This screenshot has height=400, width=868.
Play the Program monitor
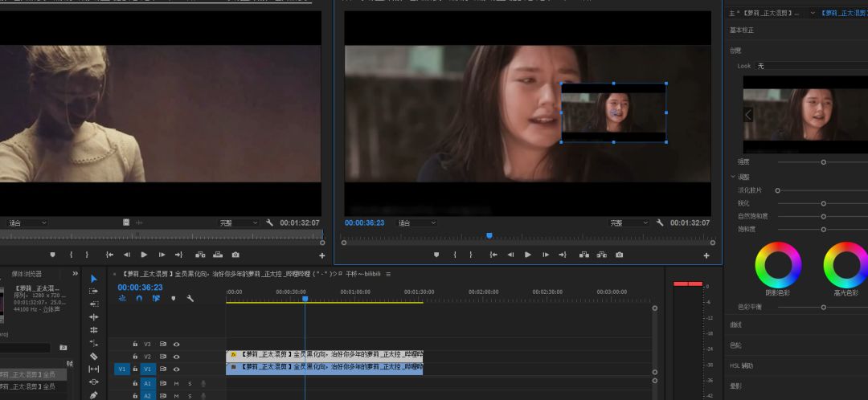pyautogui.click(x=527, y=255)
